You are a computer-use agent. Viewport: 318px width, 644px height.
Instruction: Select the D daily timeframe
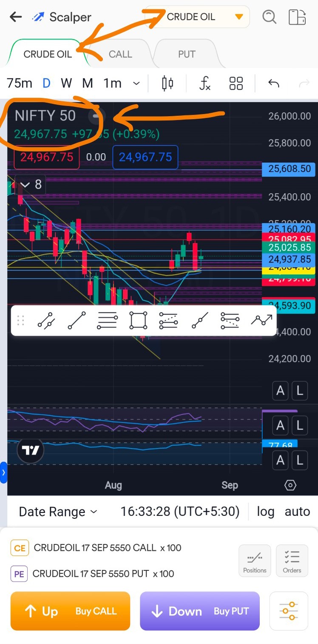pos(46,83)
